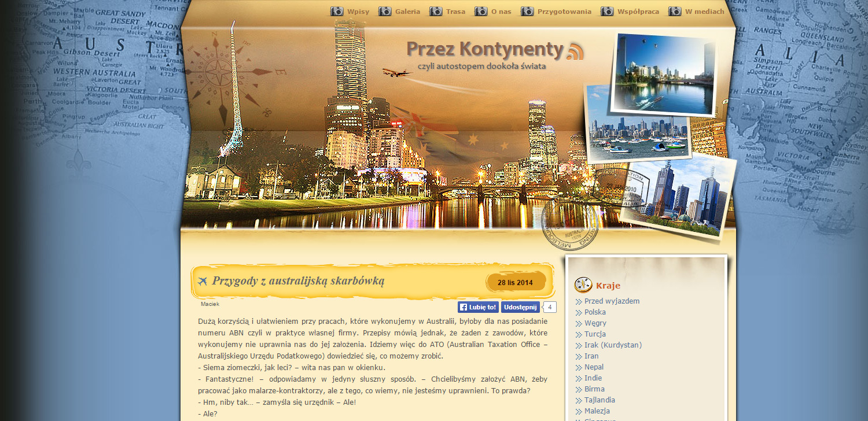Open the post title Przygody z australijską skarbówką
868x421 pixels.
click(x=298, y=281)
